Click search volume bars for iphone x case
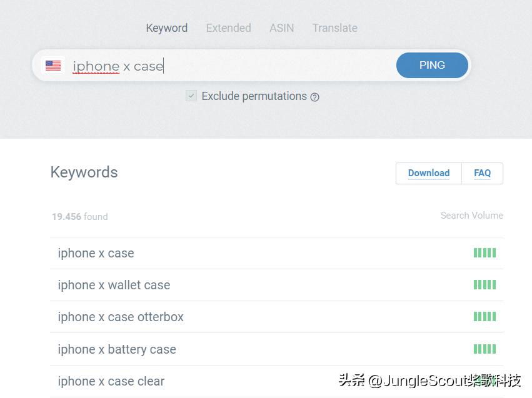 click(484, 253)
